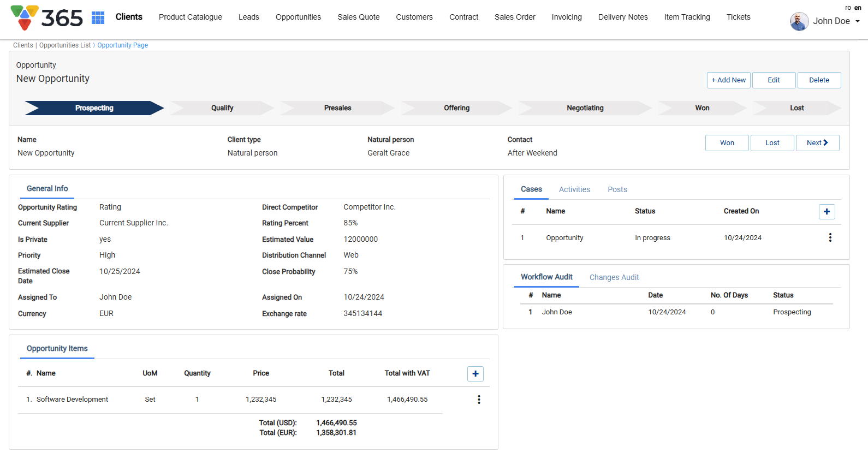
Task: Mark opportunity as Won using button
Action: [727, 143]
